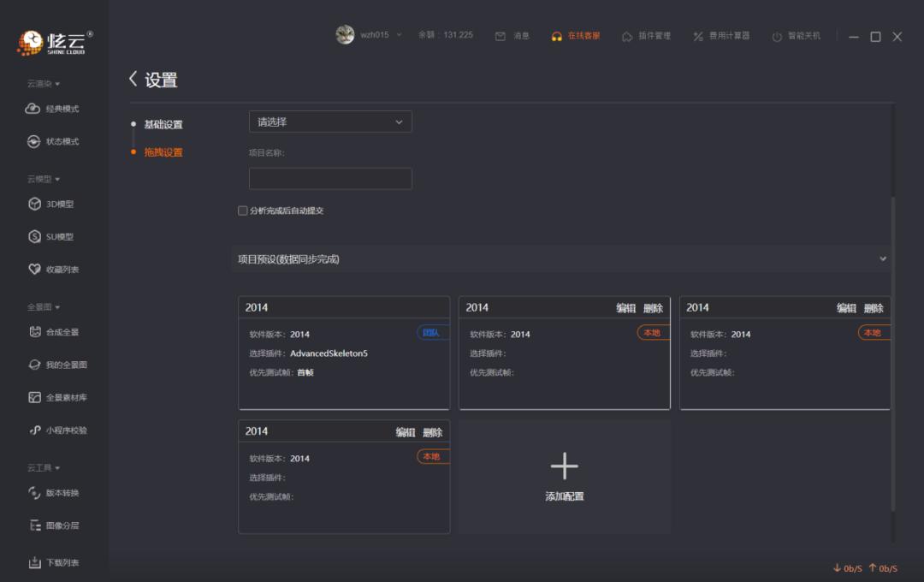Launch the 版本转换 version converter tool

pos(55,492)
